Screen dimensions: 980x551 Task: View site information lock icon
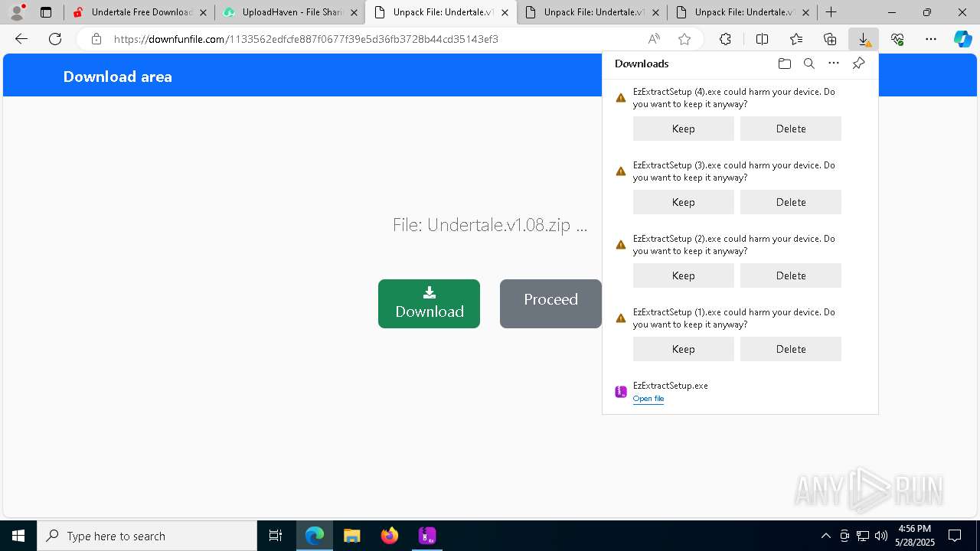[96, 39]
